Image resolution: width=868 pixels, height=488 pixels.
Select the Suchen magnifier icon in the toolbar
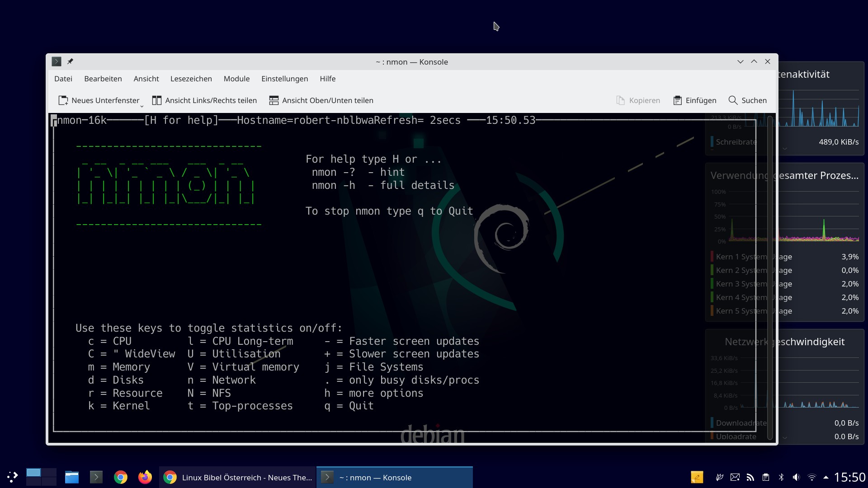pos(732,100)
